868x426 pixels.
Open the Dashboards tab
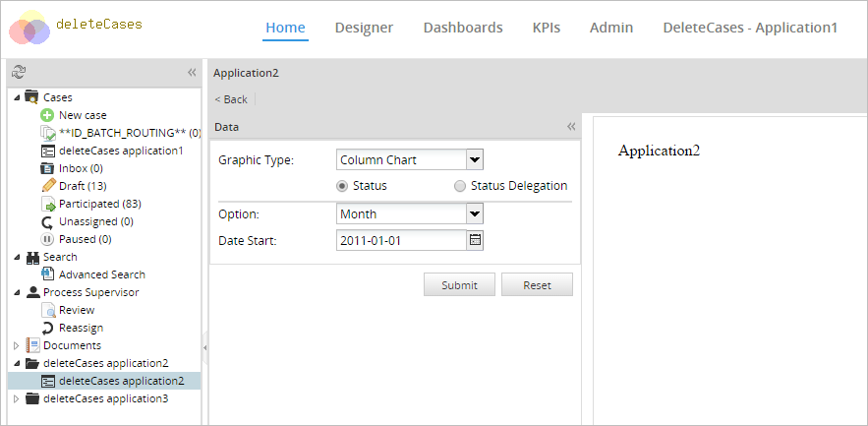463,28
